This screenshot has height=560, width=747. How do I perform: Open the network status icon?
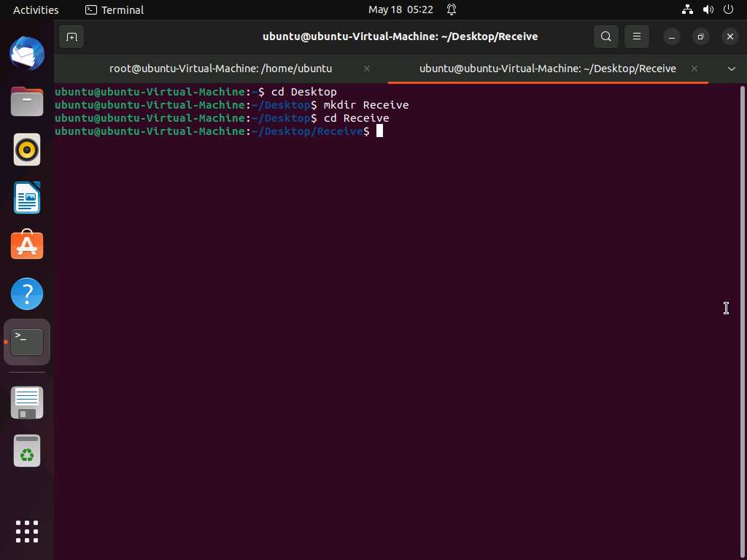(x=687, y=9)
